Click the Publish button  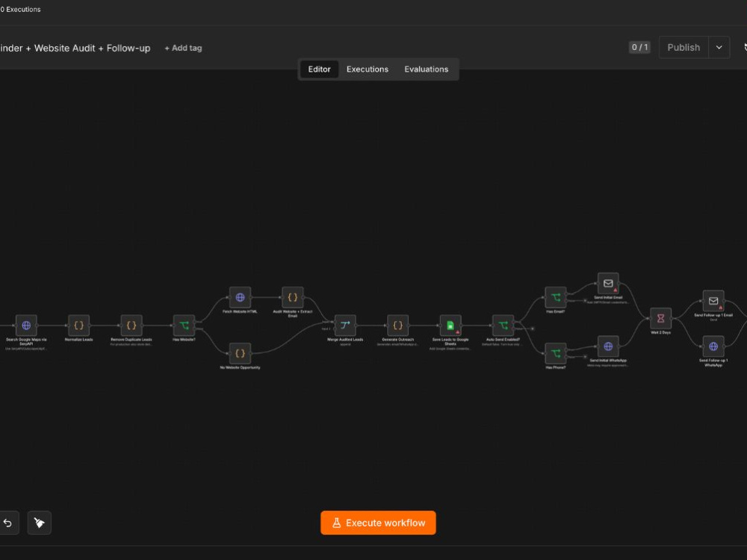pyautogui.click(x=684, y=48)
